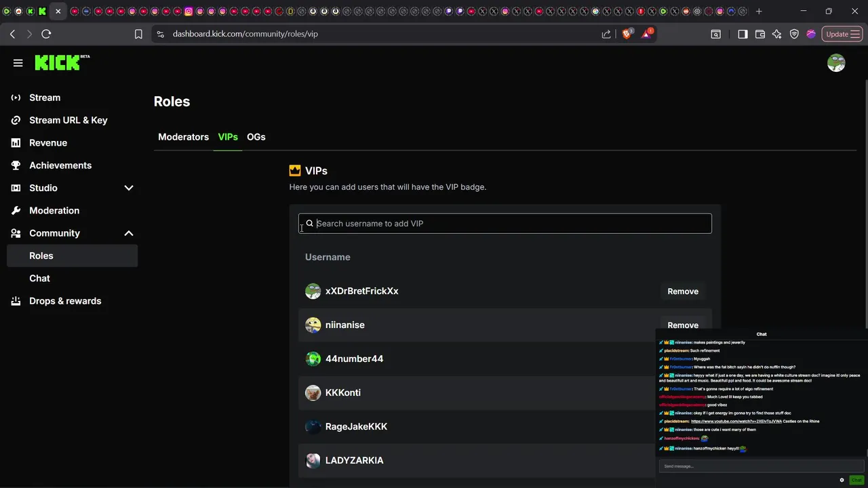Click the Kick beta logo
Image resolution: width=868 pixels, height=488 pixels.
(62, 62)
